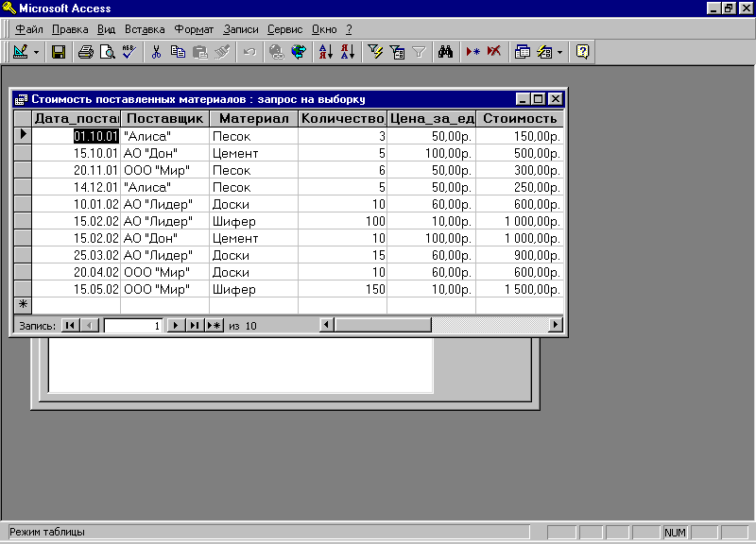Viewport: 756px width, 544px height.
Task: Click the Help question mark icon
Action: (582, 52)
